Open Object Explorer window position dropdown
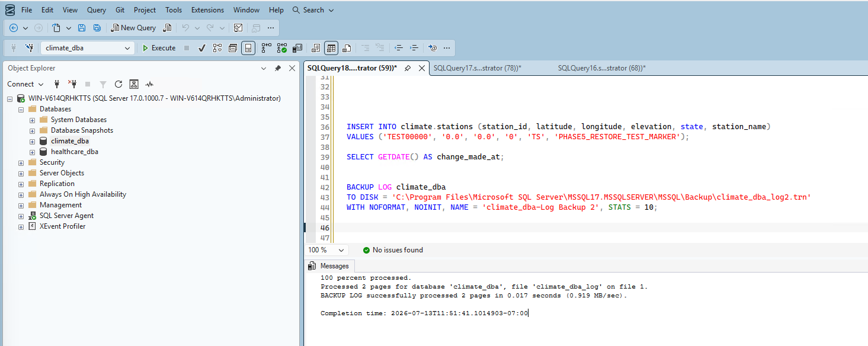 264,68
